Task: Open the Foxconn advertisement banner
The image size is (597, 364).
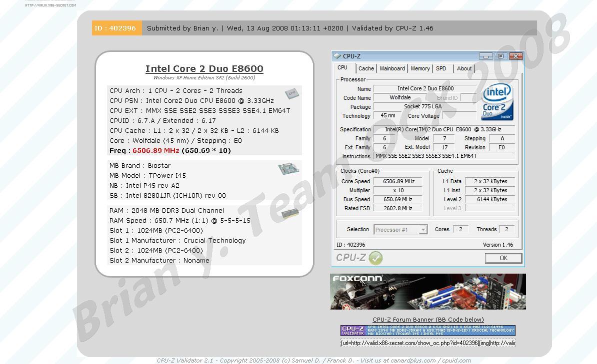Action: click(x=428, y=292)
